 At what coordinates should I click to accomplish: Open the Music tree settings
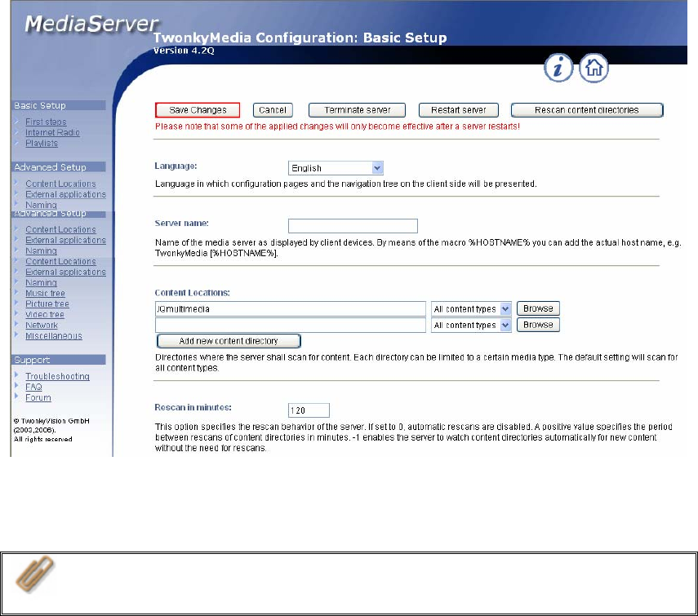click(45, 294)
